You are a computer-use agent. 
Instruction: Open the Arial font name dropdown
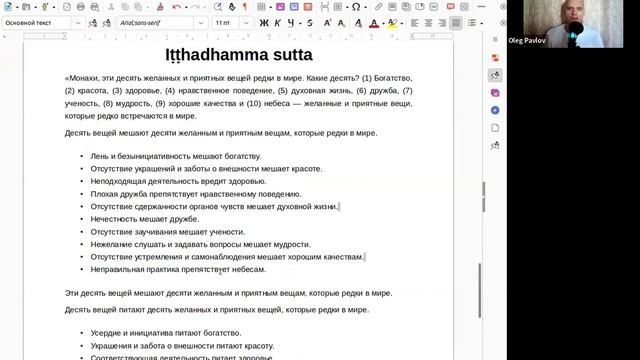point(200,23)
